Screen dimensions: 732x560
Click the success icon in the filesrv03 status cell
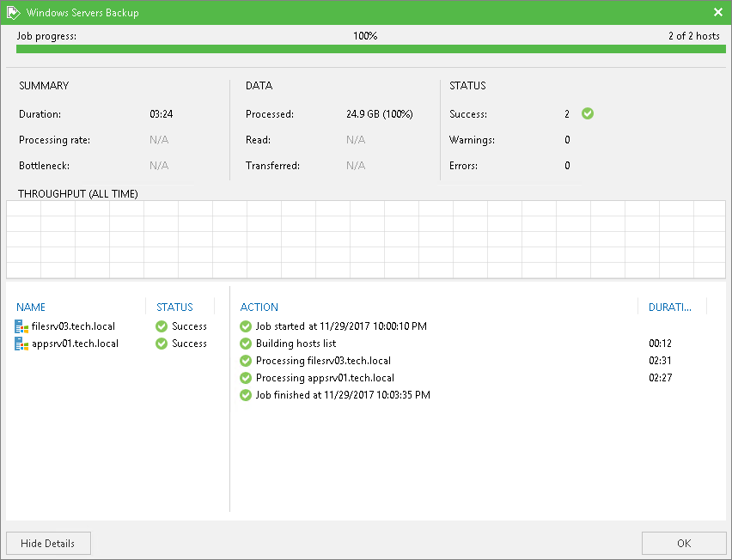pyautogui.click(x=162, y=326)
